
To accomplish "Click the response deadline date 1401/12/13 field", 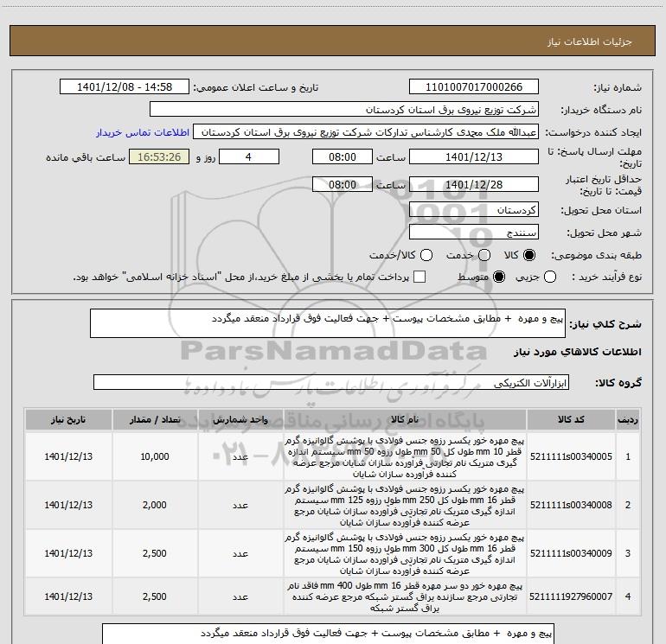I will pyautogui.click(x=474, y=157).
